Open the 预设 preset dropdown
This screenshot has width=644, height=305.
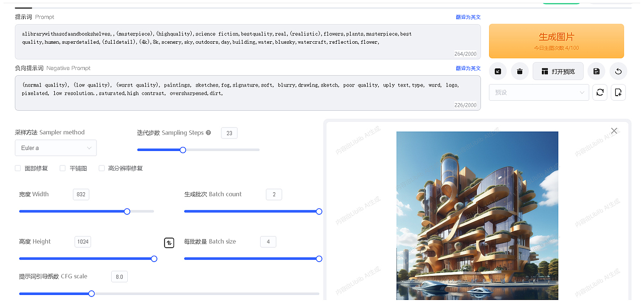539,93
